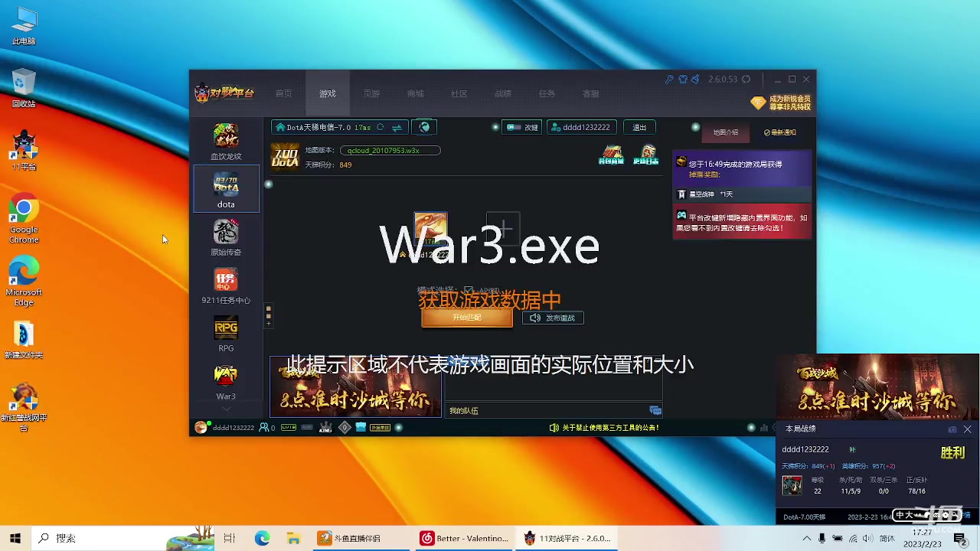Open the 任务 tab

point(547,93)
